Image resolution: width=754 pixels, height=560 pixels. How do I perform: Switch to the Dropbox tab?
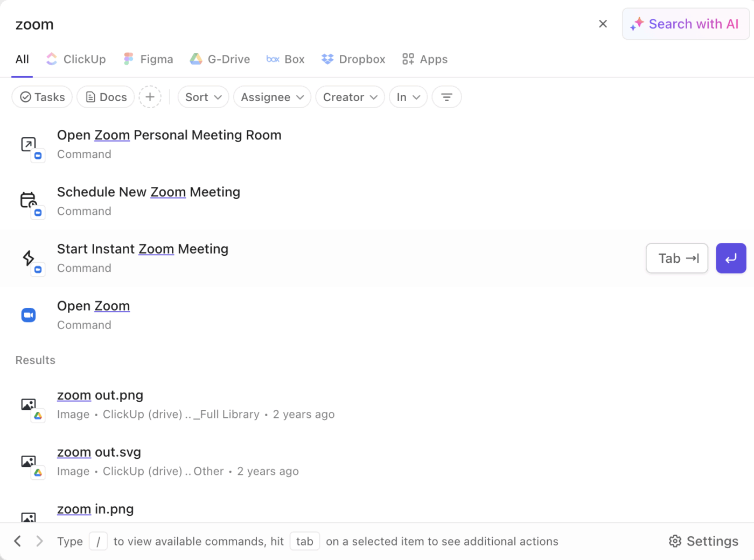tap(353, 59)
